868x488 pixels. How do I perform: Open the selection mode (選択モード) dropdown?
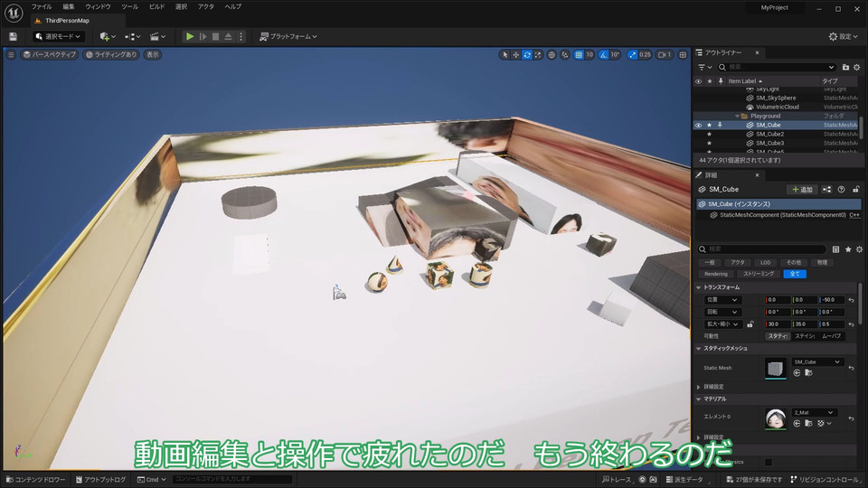click(x=58, y=36)
